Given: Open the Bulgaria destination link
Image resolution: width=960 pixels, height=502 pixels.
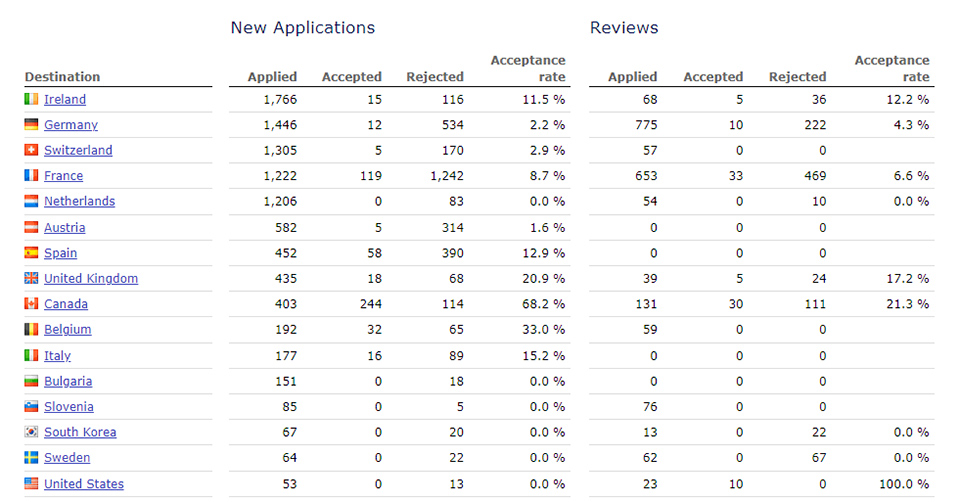Looking at the screenshot, I should point(68,381).
